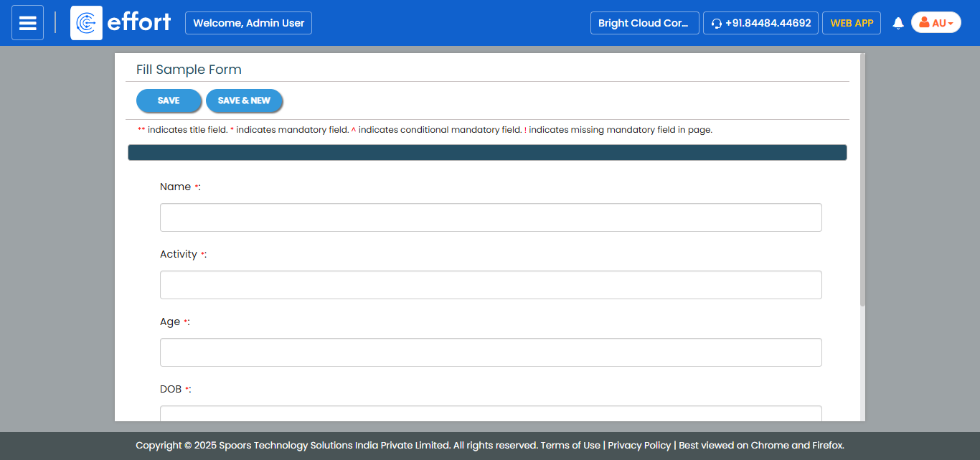Screen dimensions: 980x460
Task: Open the Bright Cloud Cor... company selector
Action: click(644, 23)
